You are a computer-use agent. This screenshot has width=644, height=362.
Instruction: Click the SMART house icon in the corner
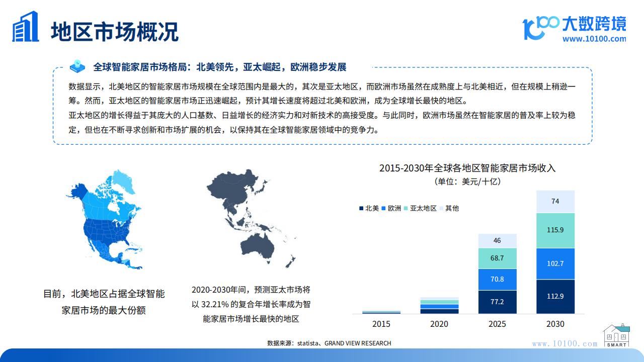pos(616,336)
